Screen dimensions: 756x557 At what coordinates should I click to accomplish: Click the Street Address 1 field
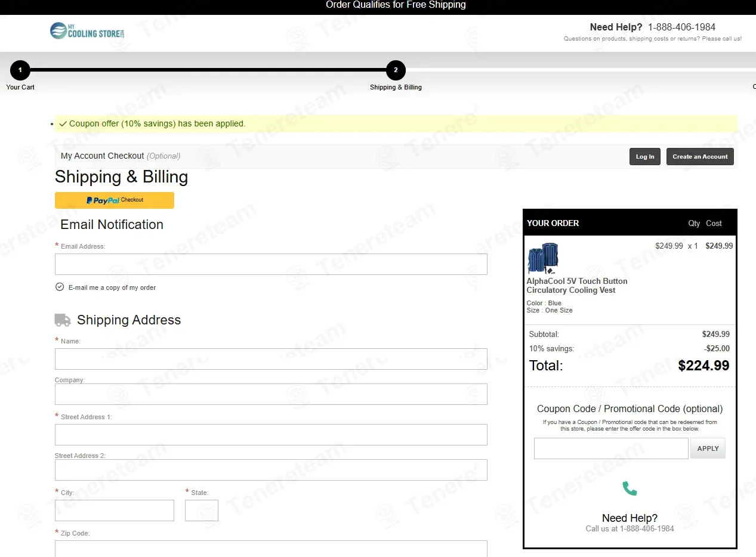[x=271, y=435]
